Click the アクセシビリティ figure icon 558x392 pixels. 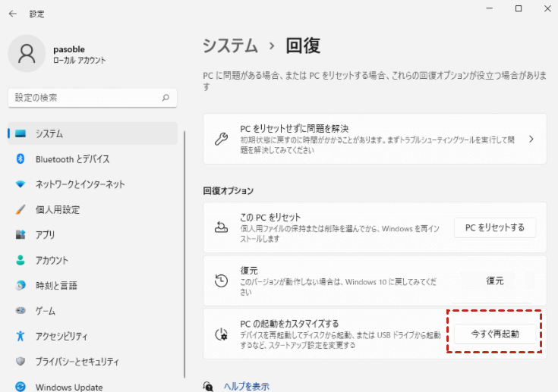tap(20, 336)
